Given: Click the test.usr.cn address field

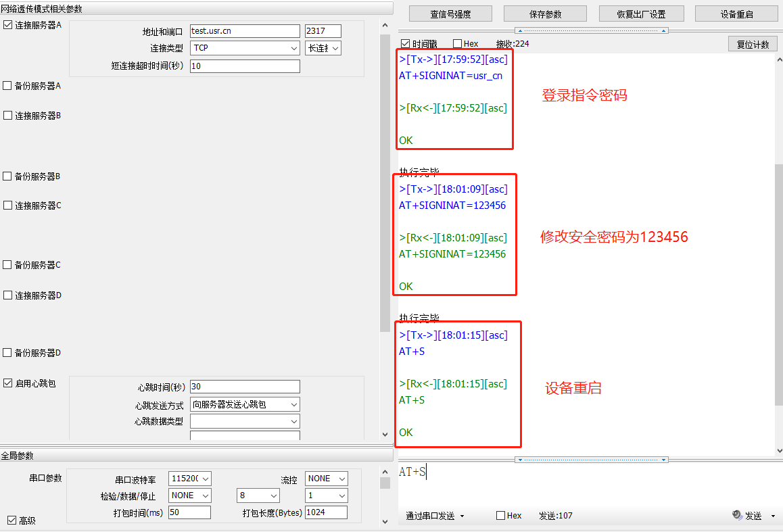Looking at the screenshot, I should (x=245, y=31).
